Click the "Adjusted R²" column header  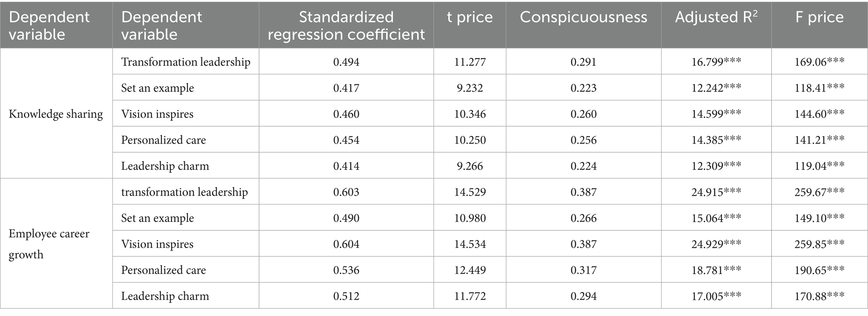point(716,17)
